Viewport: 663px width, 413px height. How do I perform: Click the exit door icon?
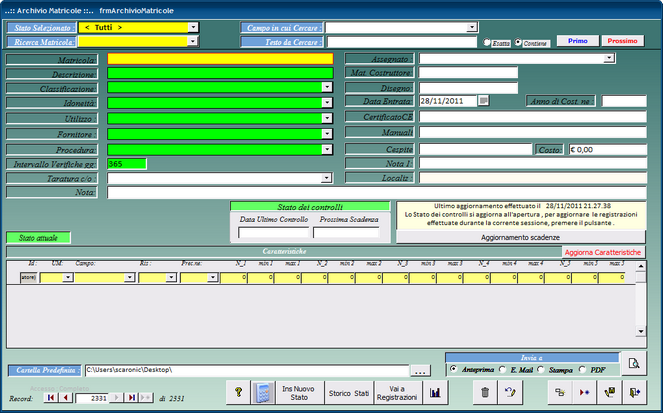click(x=634, y=393)
